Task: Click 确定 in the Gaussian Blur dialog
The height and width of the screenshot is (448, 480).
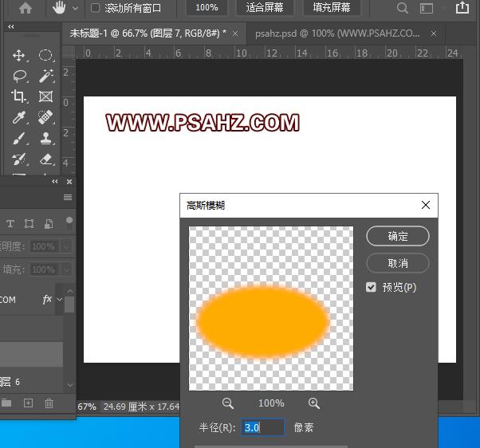Action: [x=398, y=236]
